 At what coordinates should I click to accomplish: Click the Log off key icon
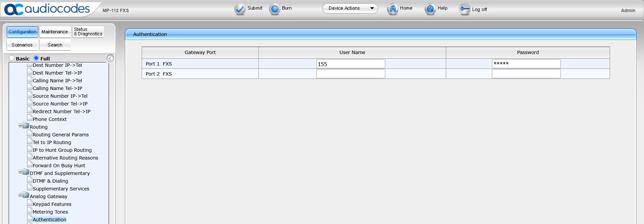(x=465, y=9)
